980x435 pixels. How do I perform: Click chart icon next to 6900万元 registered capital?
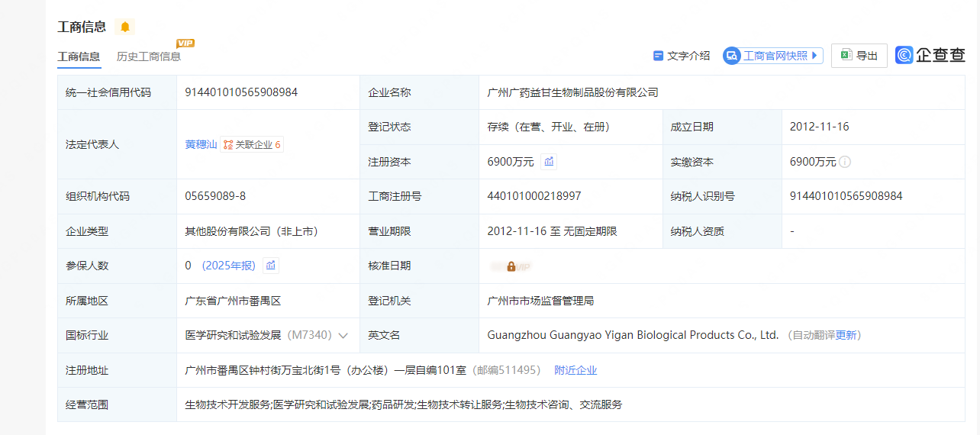click(549, 161)
